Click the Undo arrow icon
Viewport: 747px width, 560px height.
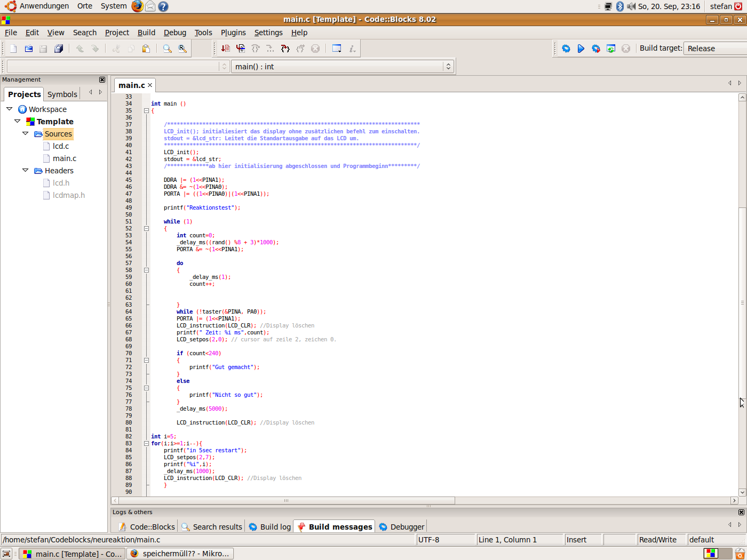point(80,49)
